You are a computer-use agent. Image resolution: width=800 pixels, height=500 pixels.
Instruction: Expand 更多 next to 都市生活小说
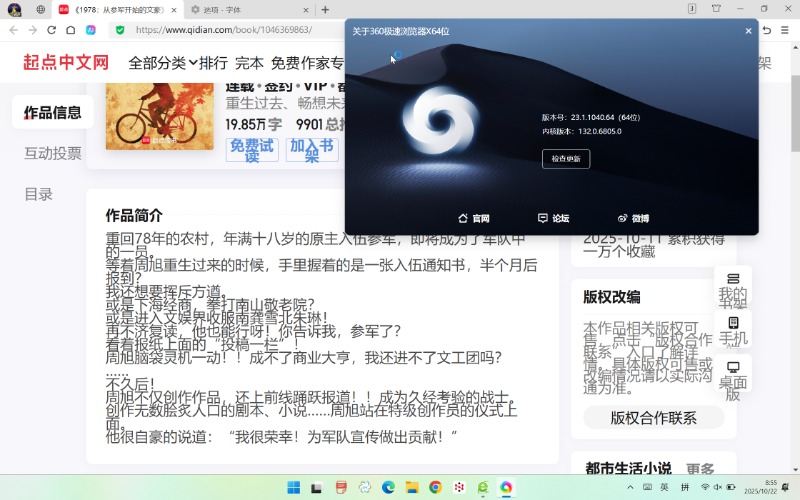point(700,469)
